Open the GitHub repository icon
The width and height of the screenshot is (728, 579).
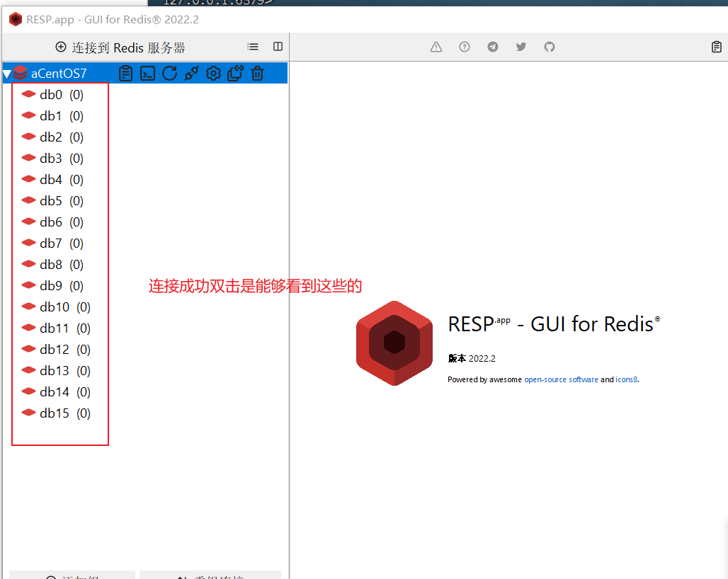point(550,47)
